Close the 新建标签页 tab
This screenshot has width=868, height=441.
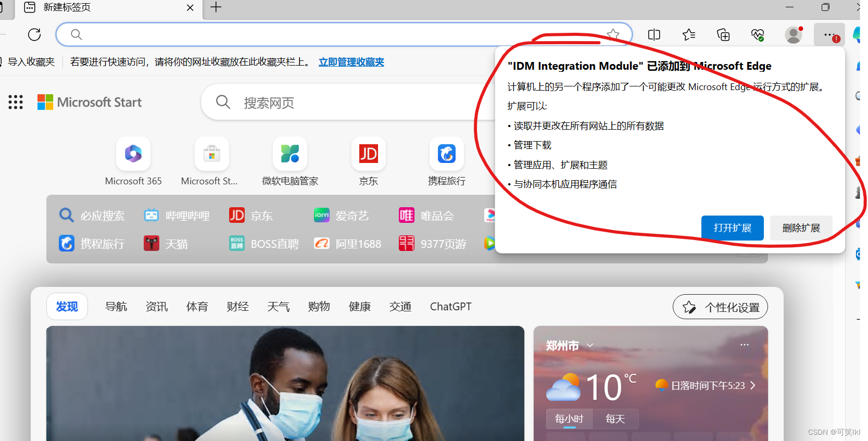[190, 7]
